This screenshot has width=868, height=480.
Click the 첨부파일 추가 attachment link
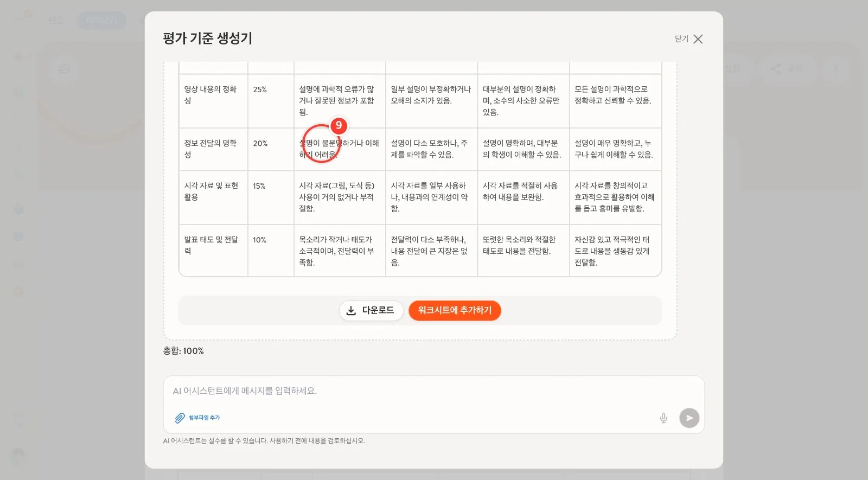(197, 418)
